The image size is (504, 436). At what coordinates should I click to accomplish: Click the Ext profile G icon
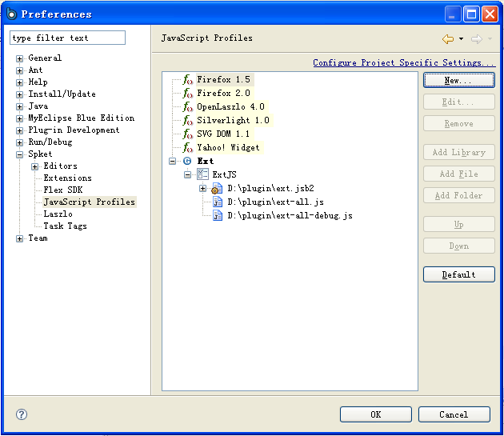coord(187,161)
